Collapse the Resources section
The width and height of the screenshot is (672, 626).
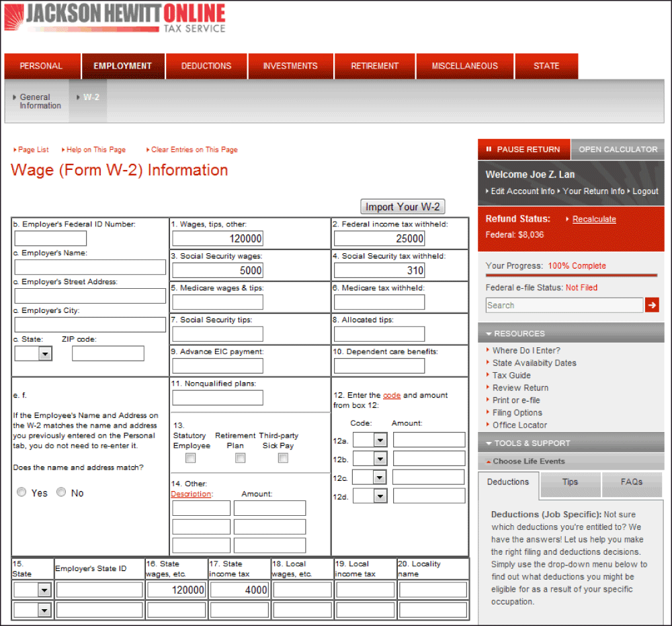coord(571,333)
